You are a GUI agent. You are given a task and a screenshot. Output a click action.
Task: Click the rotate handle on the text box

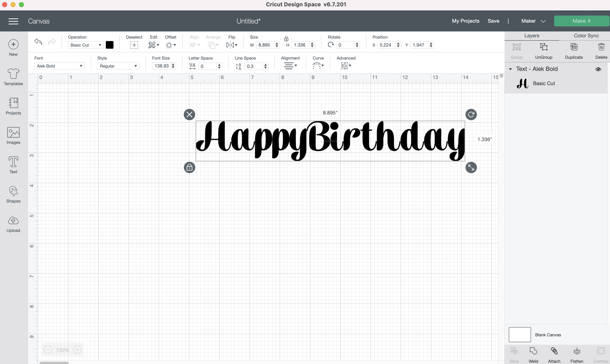pyautogui.click(x=471, y=115)
